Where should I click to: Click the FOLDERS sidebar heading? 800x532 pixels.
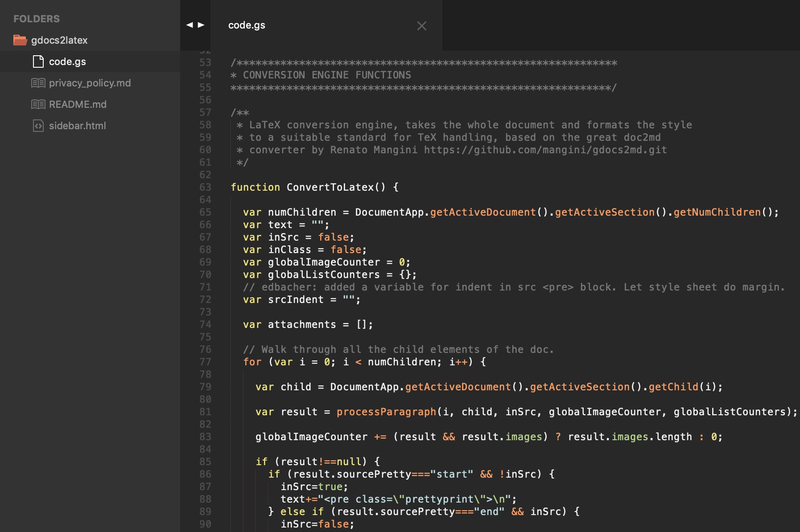pyautogui.click(x=37, y=19)
